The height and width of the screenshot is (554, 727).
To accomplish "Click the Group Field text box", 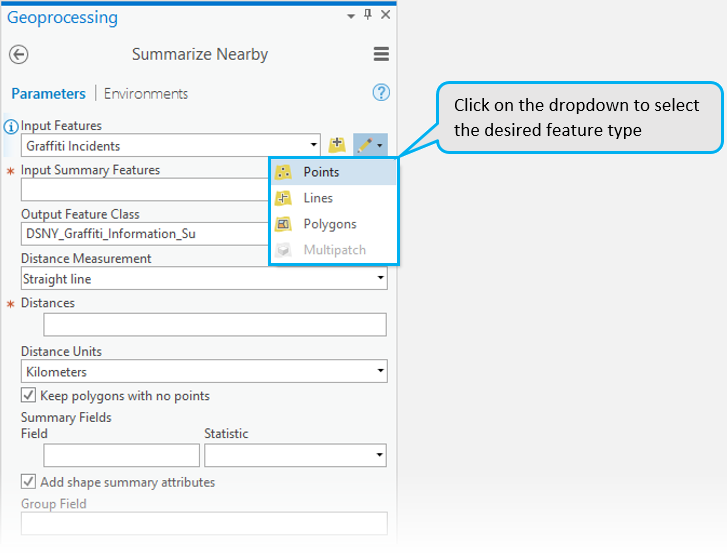I will tap(204, 523).
